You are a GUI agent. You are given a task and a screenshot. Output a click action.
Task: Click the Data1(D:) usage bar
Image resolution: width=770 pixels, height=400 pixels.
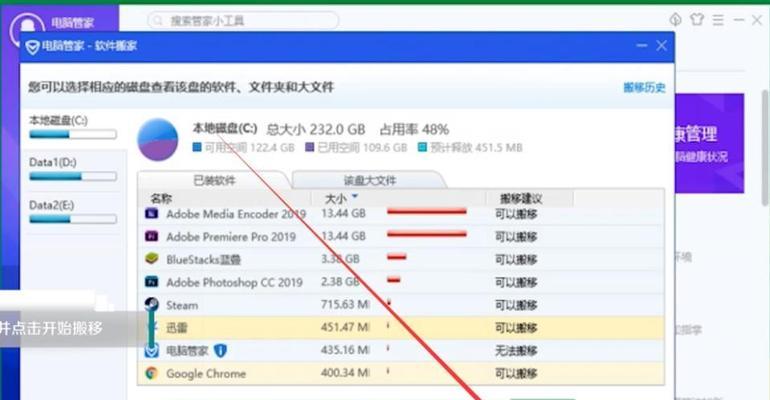click(73, 176)
